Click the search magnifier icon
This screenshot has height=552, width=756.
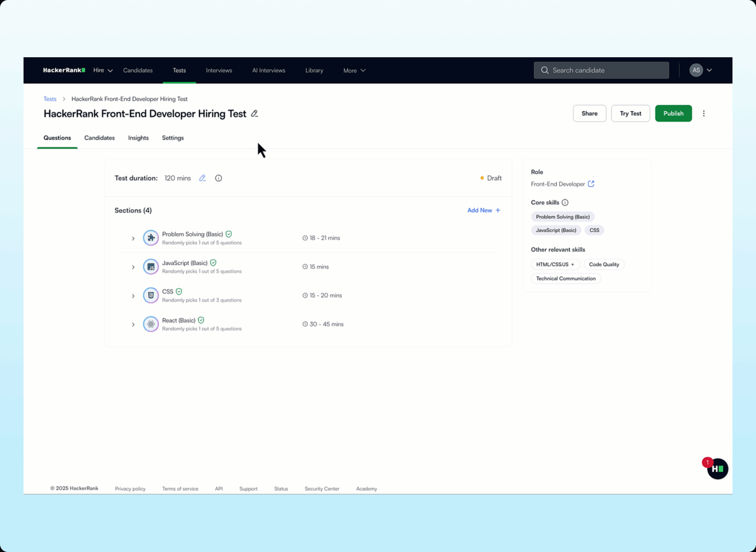(545, 71)
